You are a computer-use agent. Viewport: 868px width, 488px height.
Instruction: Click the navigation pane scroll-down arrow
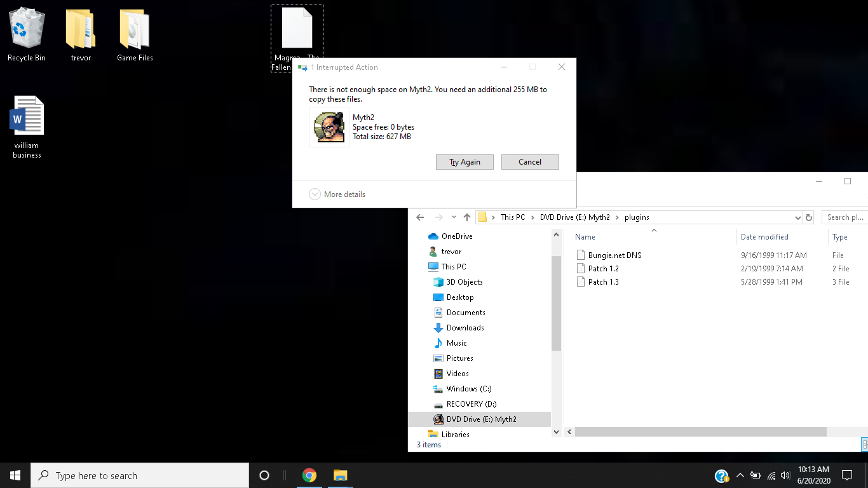556,432
